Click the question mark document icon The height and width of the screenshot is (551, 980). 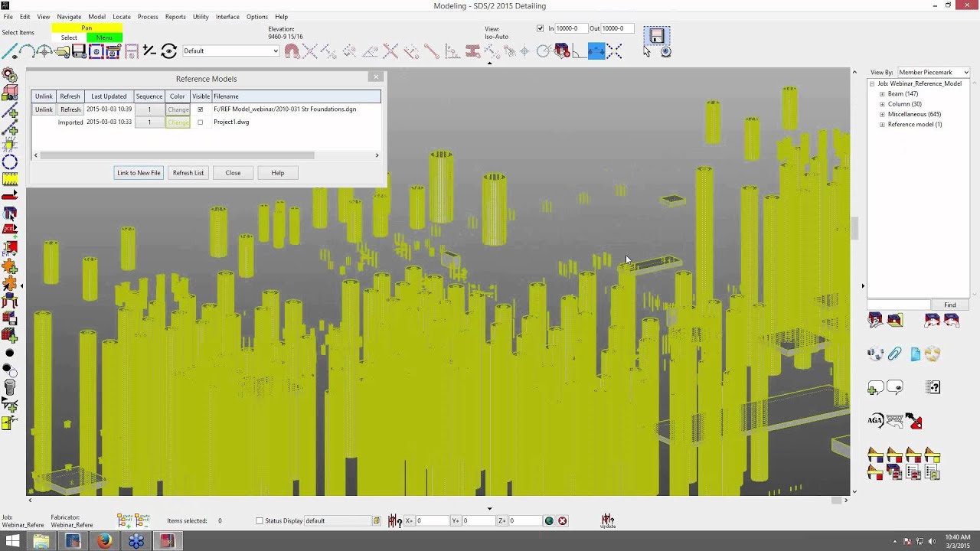(x=933, y=387)
